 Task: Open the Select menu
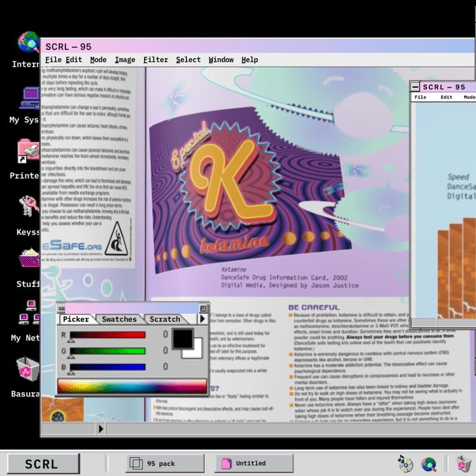tap(188, 59)
